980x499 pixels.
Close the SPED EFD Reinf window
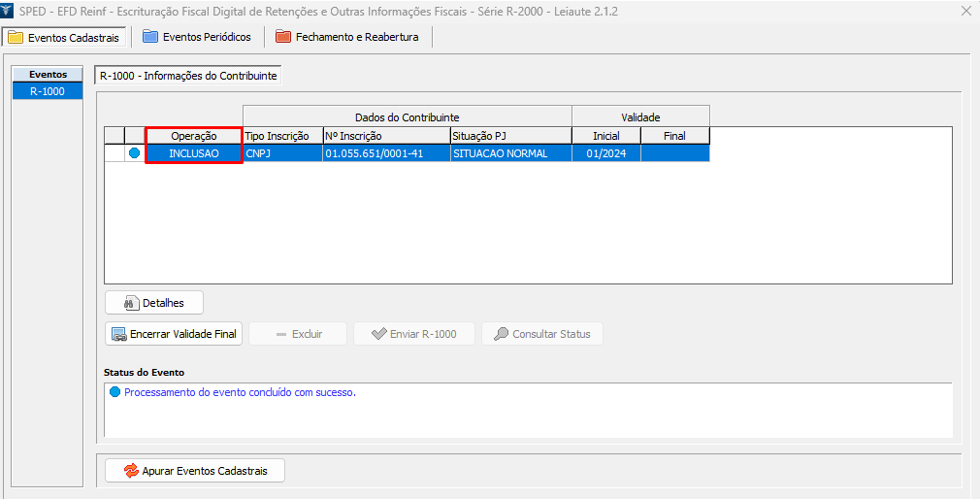(965, 12)
